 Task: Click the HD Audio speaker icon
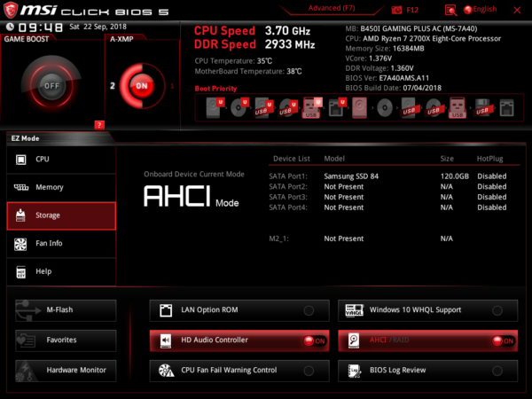click(x=166, y=340)
